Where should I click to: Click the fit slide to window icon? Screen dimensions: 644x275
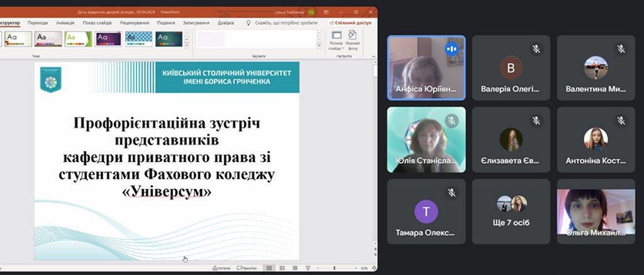(373, 268)
